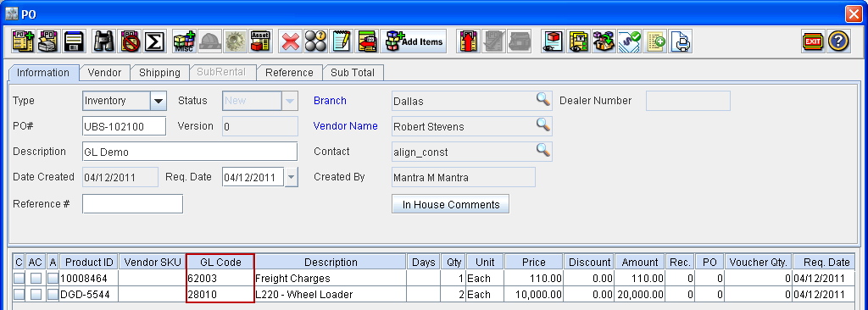Click the blue Vendor Name label link
The height and width of the screenshot is (310, 868).
[x=346, y=126]
